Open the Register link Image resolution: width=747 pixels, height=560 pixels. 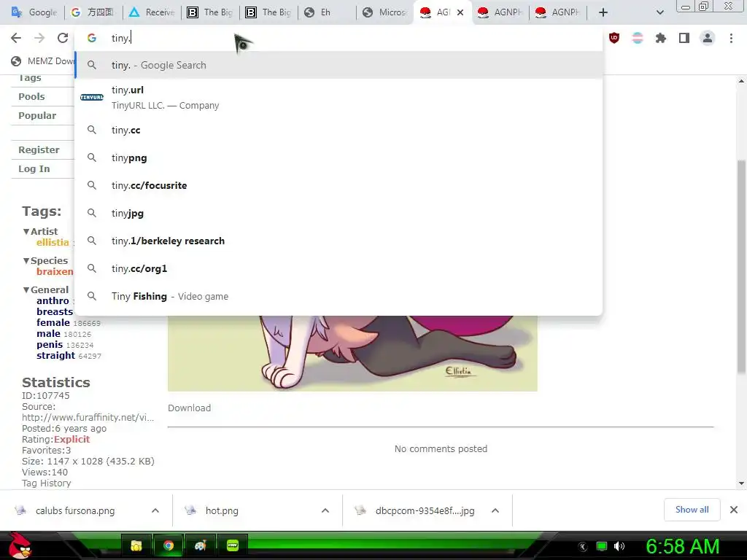39,150
